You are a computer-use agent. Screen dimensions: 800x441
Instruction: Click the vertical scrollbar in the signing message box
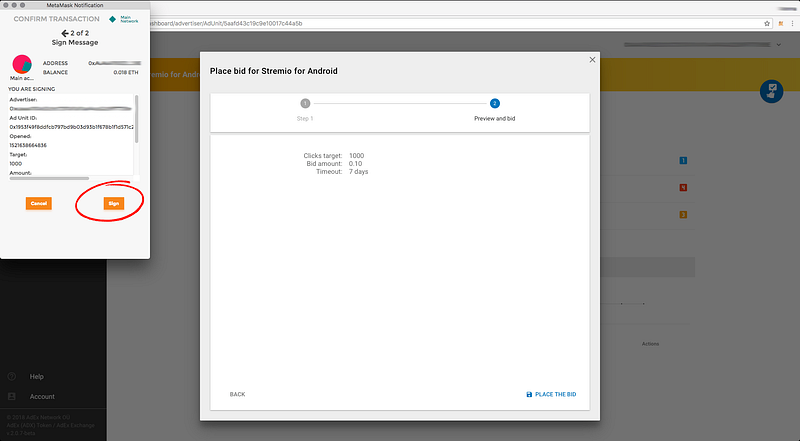(x=137, y=118)
